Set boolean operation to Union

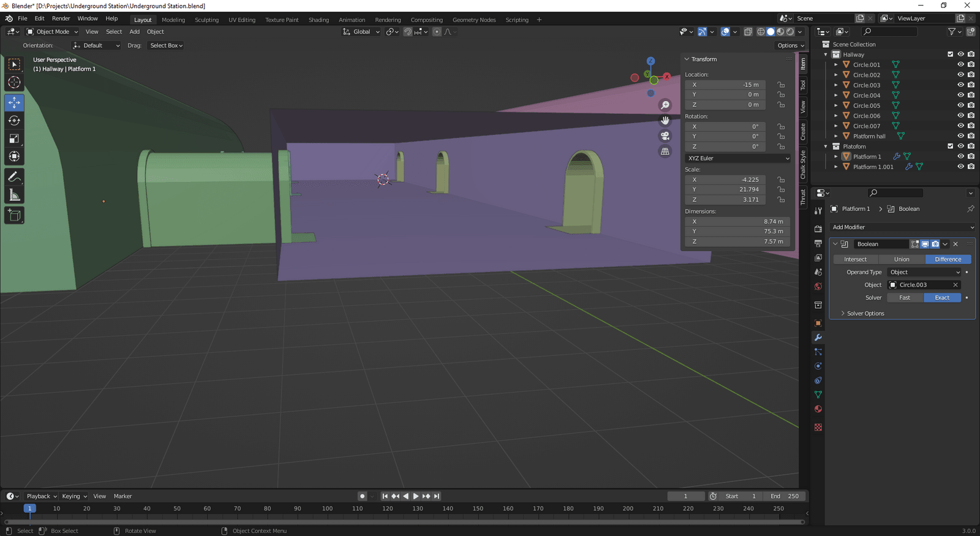click(x=902, y=259)
